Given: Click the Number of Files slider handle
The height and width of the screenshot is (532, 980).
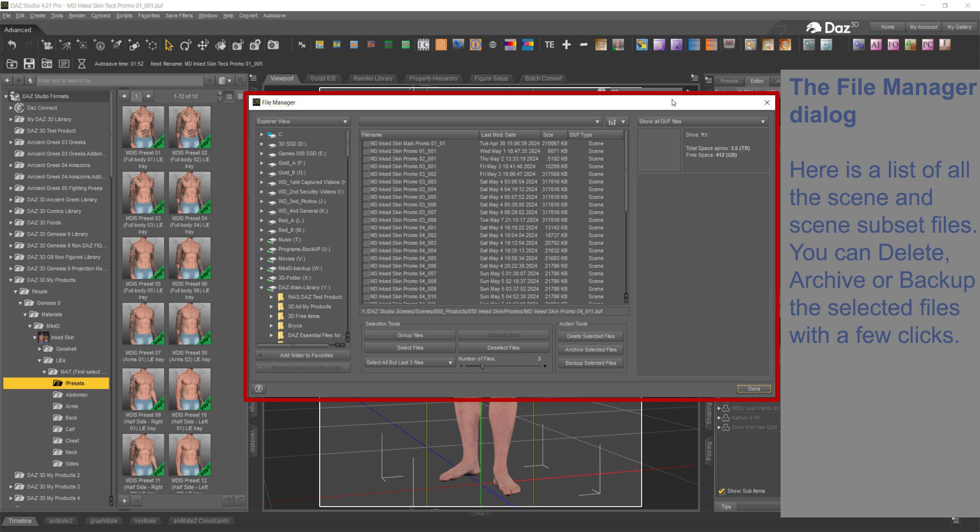Looking at the screenshot, I should 482,366.
